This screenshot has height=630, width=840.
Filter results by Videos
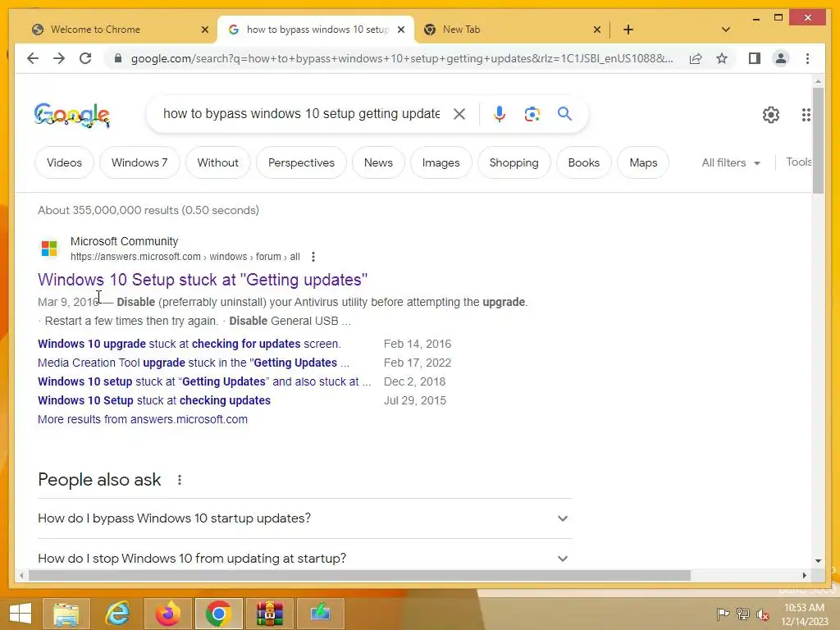click(x=64, y=163)
